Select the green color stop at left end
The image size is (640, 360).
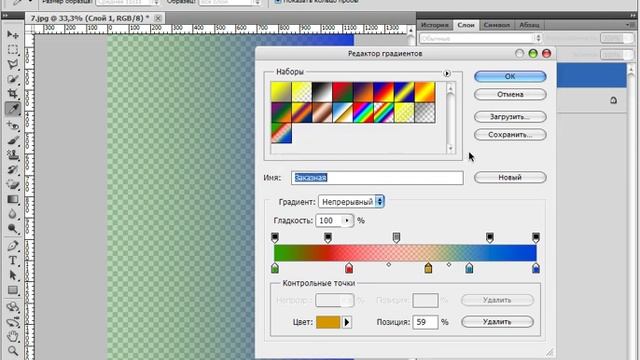275,268
